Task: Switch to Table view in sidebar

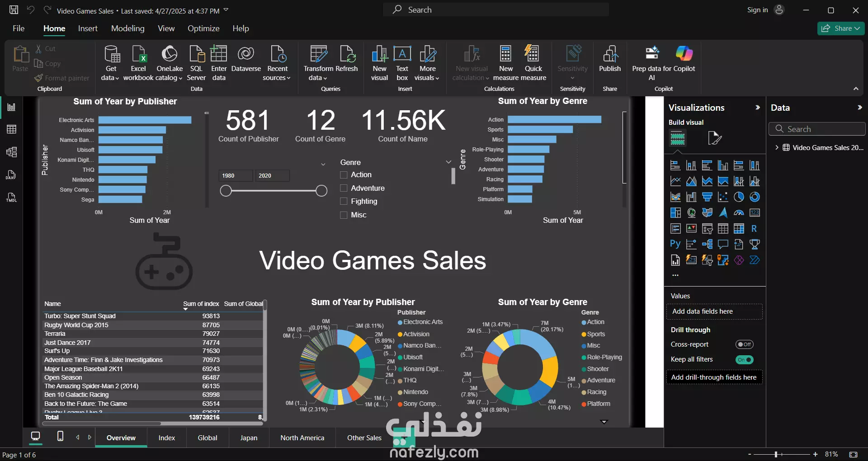Action: 11,129
